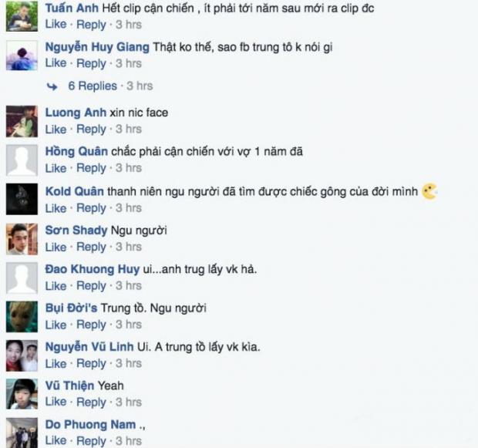Screen dimensions: 478x448
Task: Open Nguyễn Huy Giang's avatar
Action: click(22, 56)
